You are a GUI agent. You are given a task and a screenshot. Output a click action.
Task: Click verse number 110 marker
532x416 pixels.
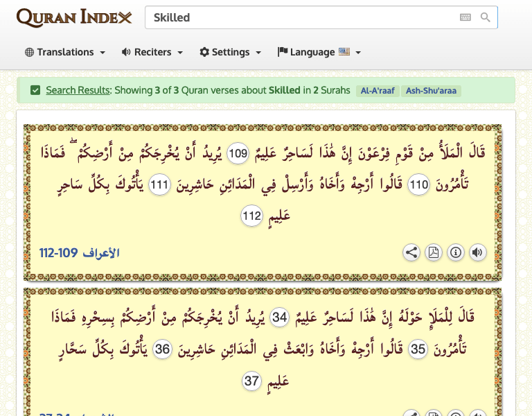click(418, 184)
